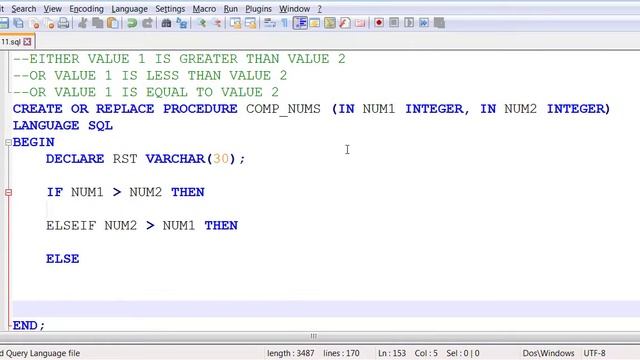
Task: Toggle the highlighted Show Indent Guide icon
Action: coord(300,23)
